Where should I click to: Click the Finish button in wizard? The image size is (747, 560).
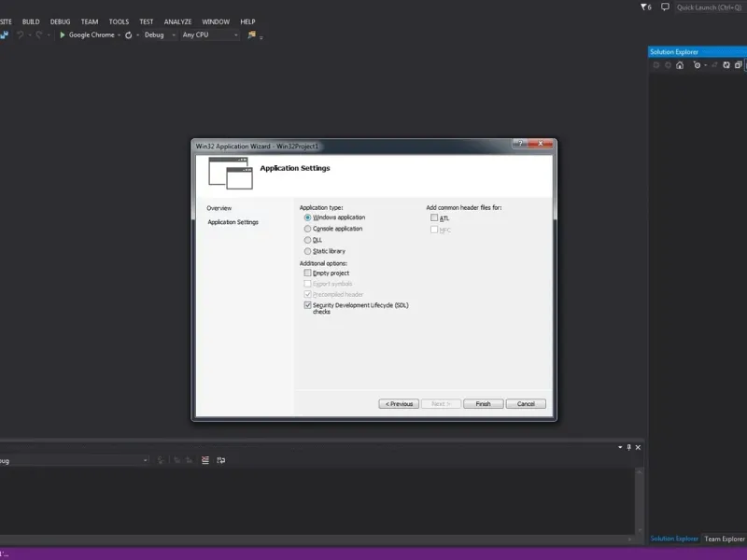483,404
